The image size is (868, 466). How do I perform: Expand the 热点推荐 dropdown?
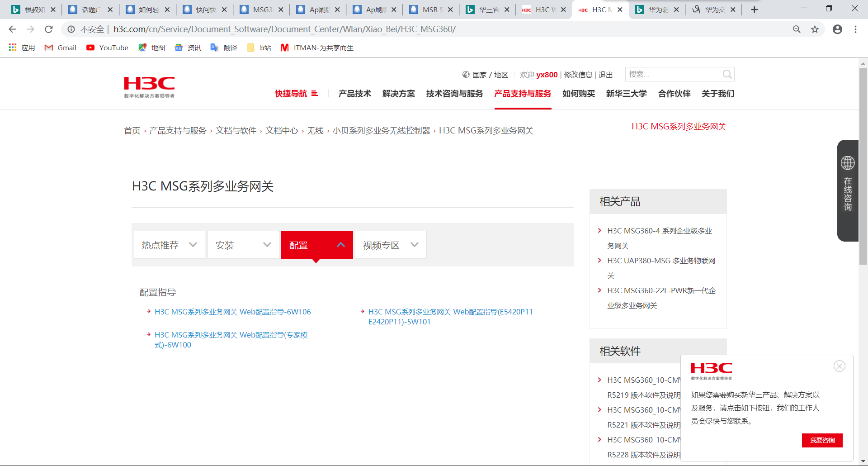[x=170, y=245]
